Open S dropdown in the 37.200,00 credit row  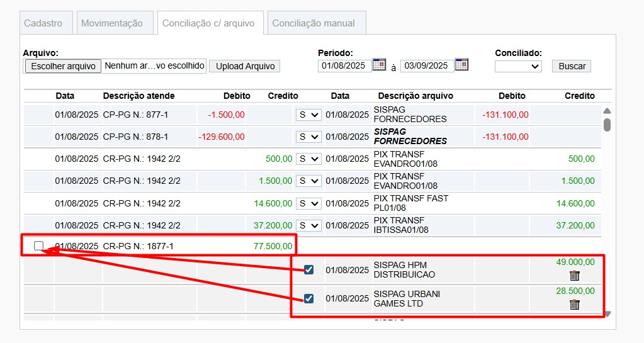[x=308, y=225]
